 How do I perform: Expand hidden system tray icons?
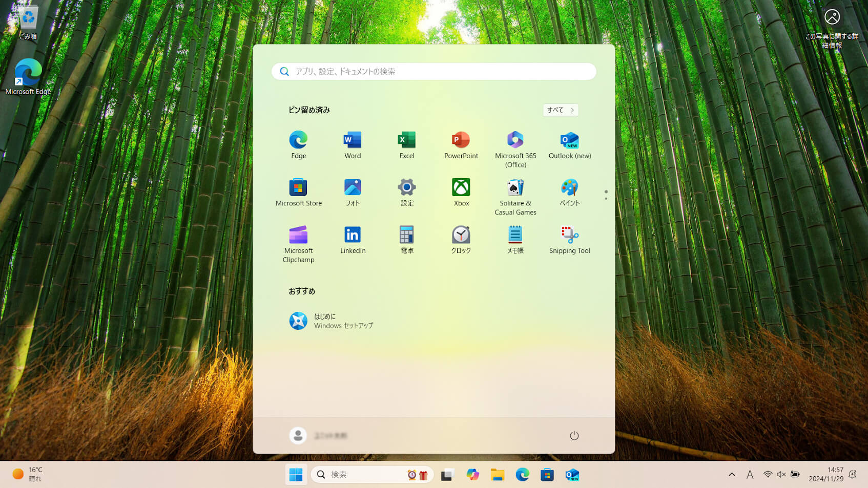pos(732,475)
